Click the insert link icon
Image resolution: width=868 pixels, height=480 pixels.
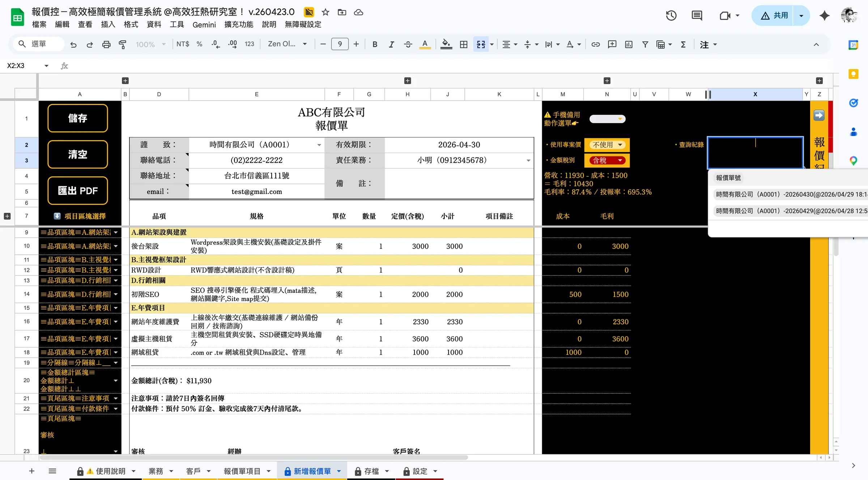click(595, 45)
